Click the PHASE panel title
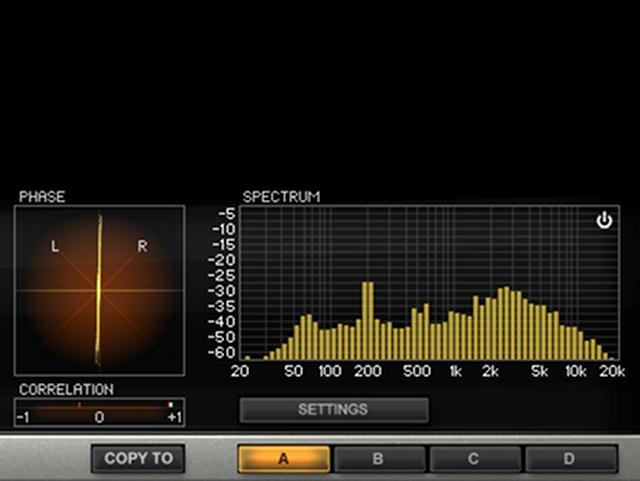Viewport: 640px width, 481px height. [42, 197]
